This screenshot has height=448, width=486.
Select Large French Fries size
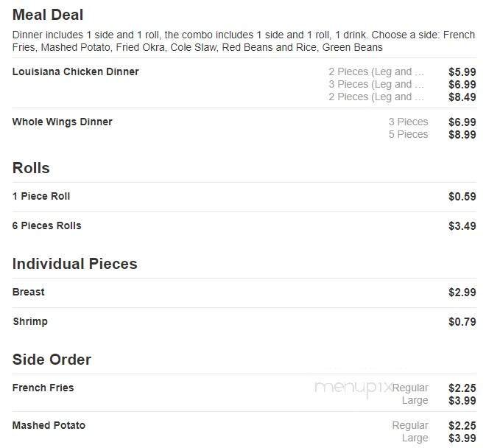coord(415,400)
